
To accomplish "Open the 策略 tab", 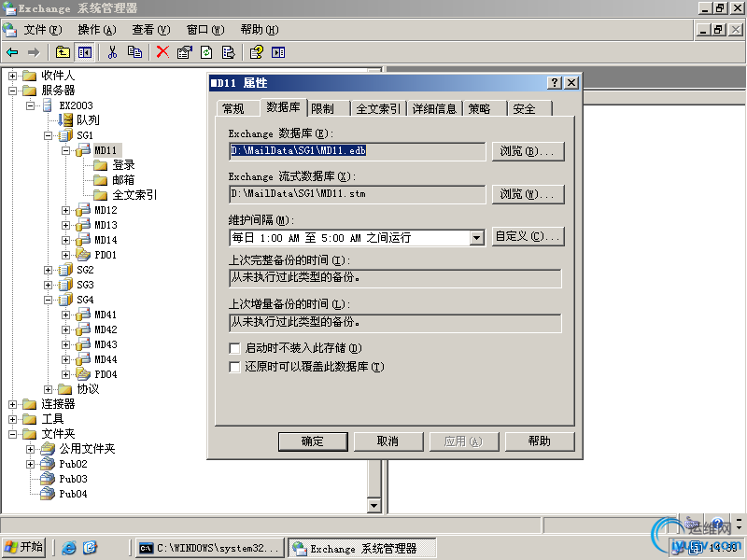I will pos(485,109).
